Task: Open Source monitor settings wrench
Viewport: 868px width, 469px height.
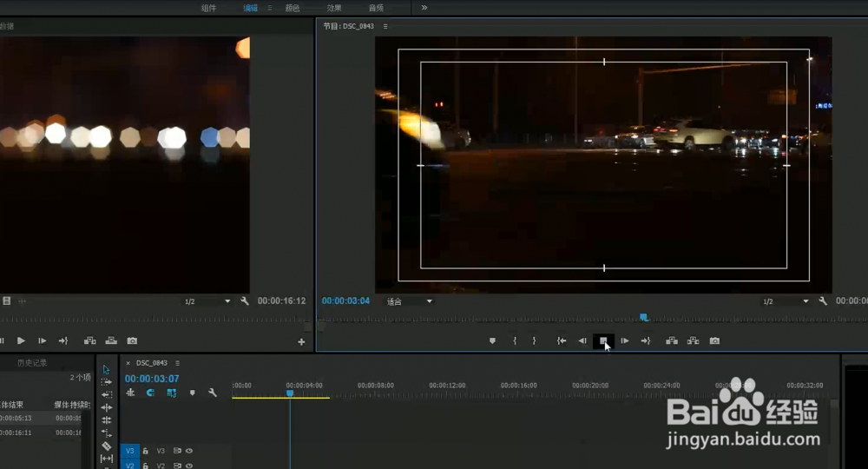Action: click(245, 301)
